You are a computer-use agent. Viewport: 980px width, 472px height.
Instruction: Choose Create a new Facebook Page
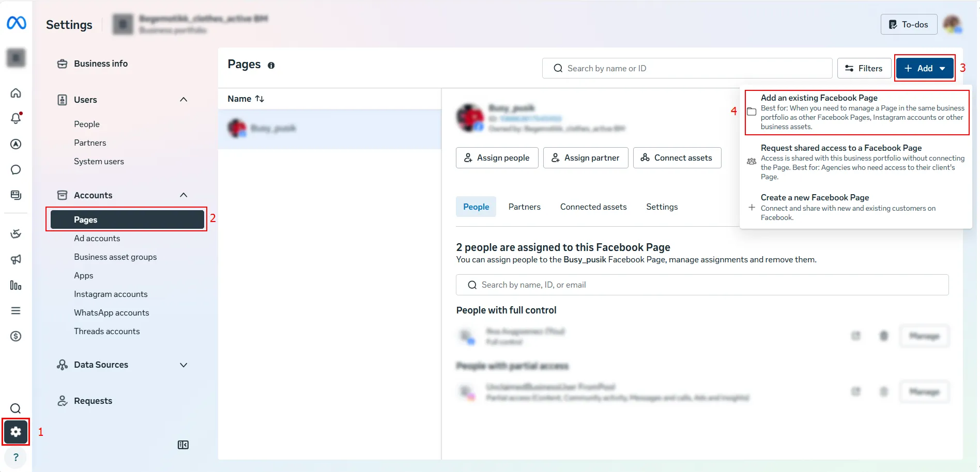click(856, 207)
